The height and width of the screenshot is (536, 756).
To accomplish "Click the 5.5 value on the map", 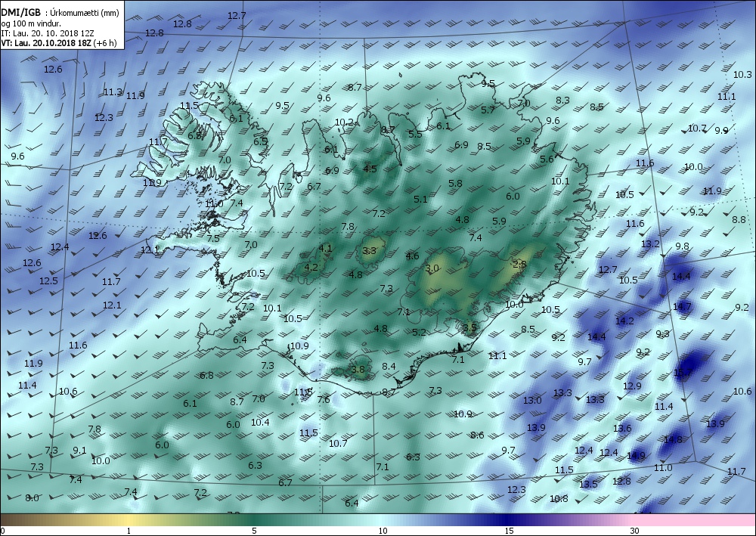I will pyautogui.click(x=415, y=134).
